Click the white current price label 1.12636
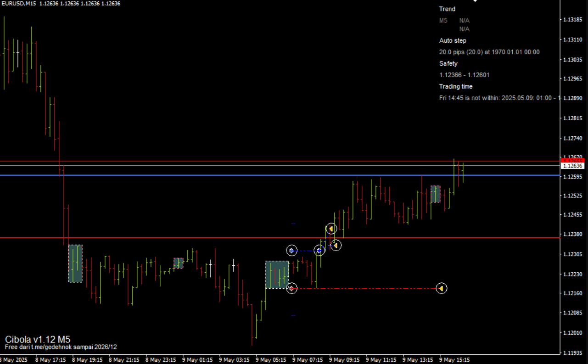This screenshot has height=364, width=588. tap(572, 166)
